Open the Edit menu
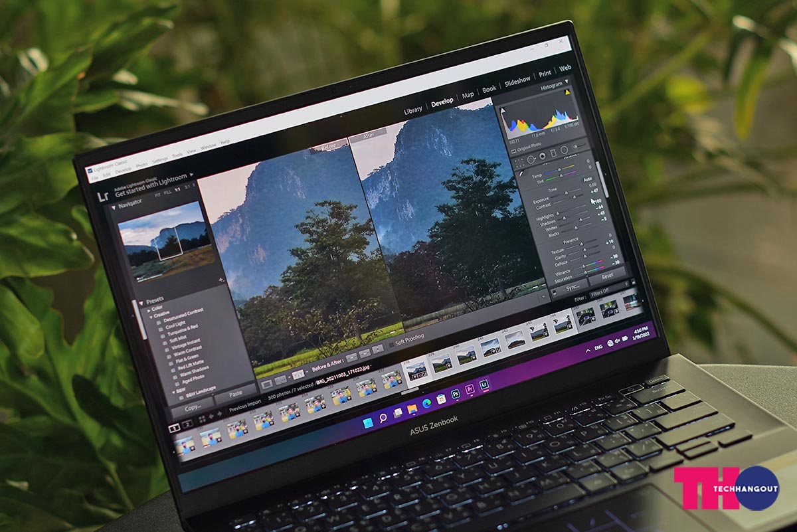 (x=108, y=173)
